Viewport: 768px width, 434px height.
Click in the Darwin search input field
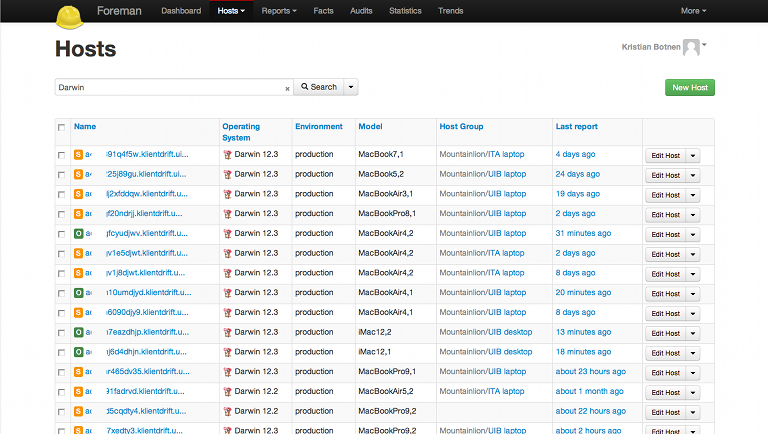174,87
